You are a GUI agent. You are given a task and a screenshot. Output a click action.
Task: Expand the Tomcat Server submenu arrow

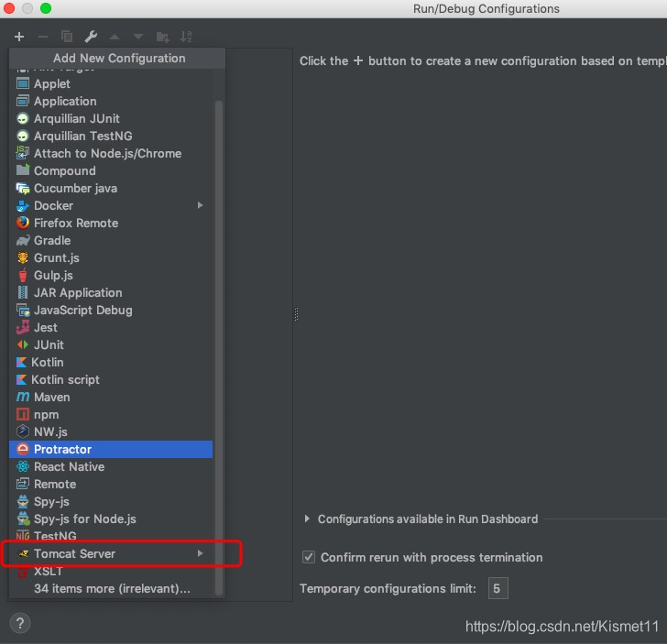click(200, 553)
